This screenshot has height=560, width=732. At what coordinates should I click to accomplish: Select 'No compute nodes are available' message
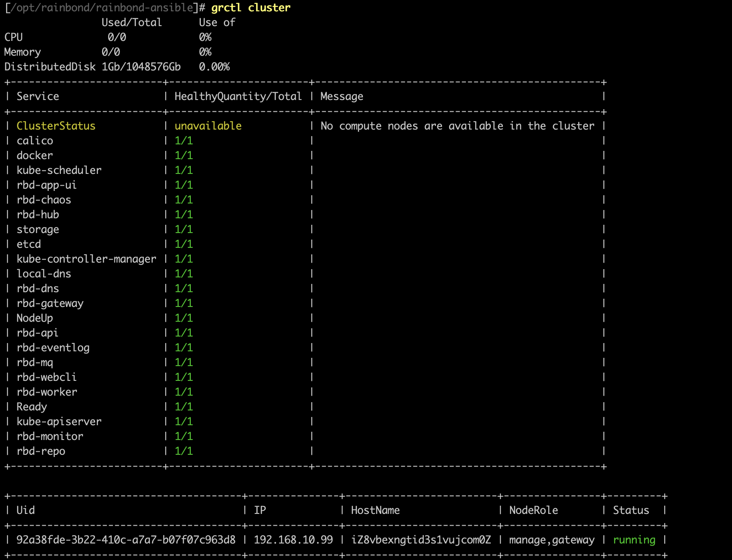coord(457,126)
